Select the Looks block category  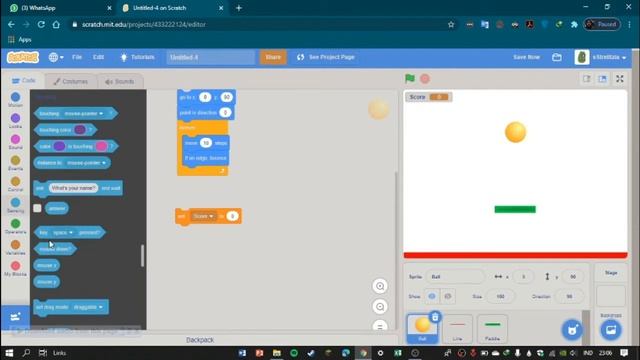(16, 121)
